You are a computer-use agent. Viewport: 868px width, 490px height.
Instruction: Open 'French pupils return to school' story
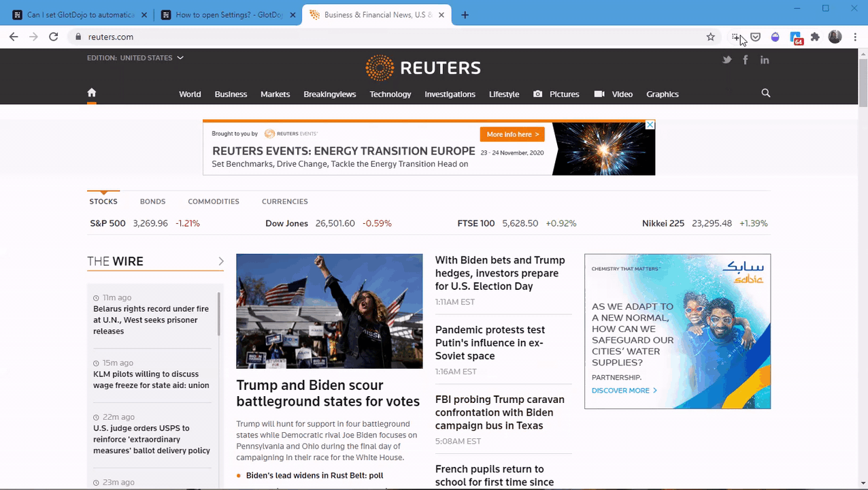(495, 476)
